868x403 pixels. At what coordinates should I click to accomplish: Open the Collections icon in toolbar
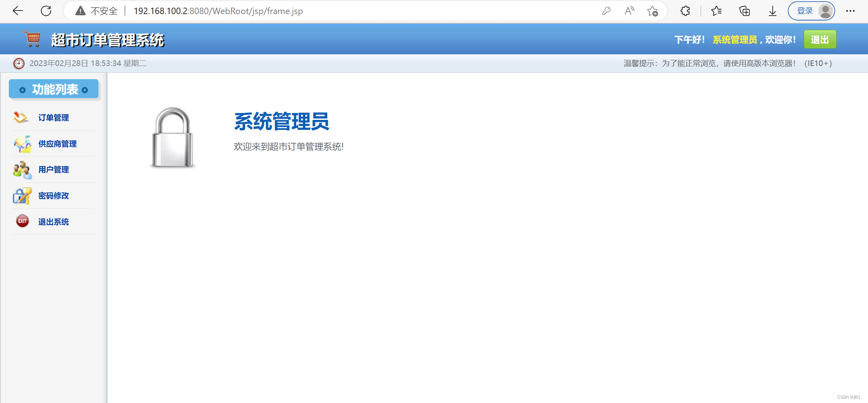point(745,11)
